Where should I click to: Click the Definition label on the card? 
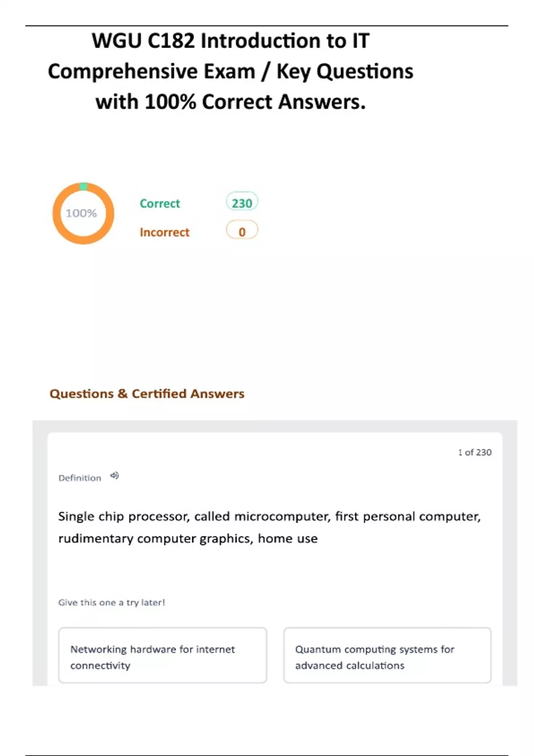(80, 478)
